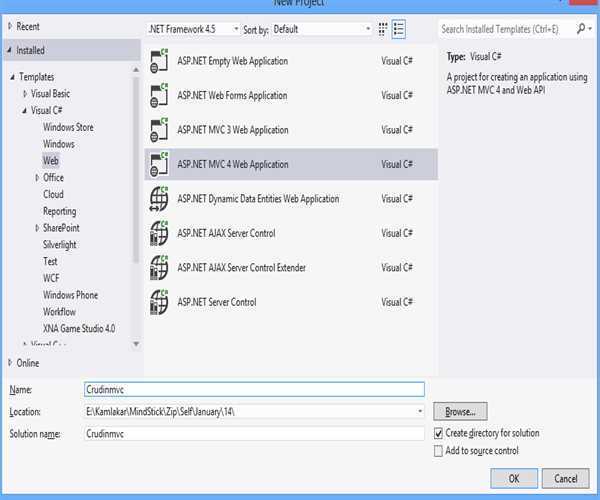
Task: Enable Add to source control checkbox
Action: point(439,451)
